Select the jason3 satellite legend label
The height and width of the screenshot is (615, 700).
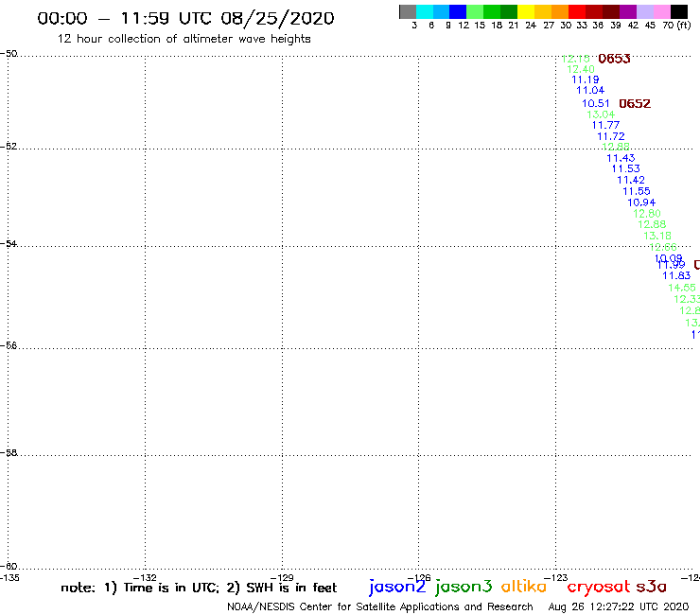pos(464,587)
